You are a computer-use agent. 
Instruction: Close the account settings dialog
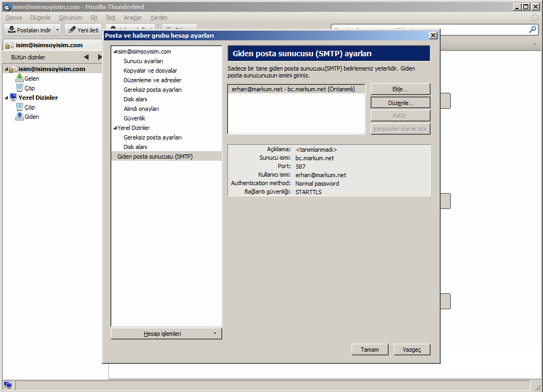point(433,36)
